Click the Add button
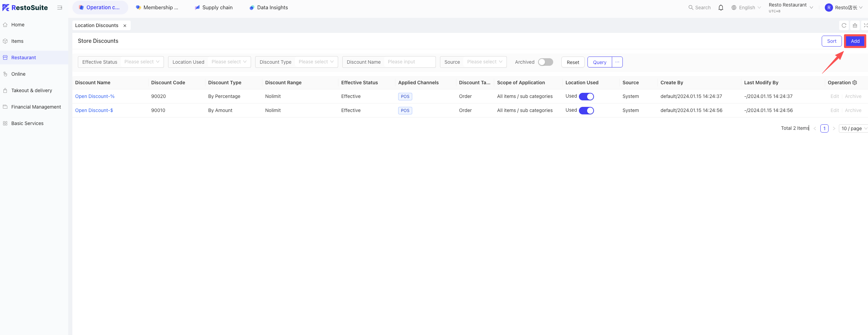The height and width of the screenshot is (335, 868). (x=855, y=41)
